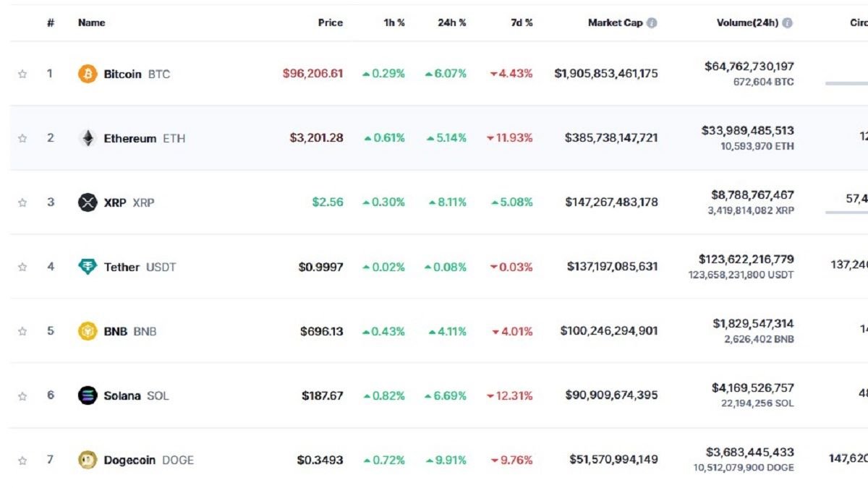Sort by the 1h % column header
This screenshot has width=868, height=488.
pyautogui.click(x=394, y=23)
